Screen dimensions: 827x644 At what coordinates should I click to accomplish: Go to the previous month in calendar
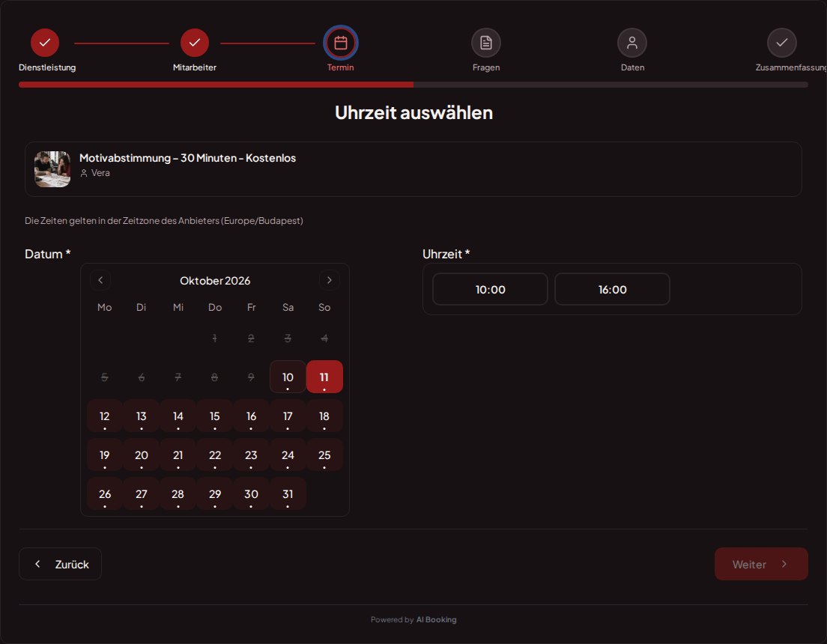click(100, 280)
